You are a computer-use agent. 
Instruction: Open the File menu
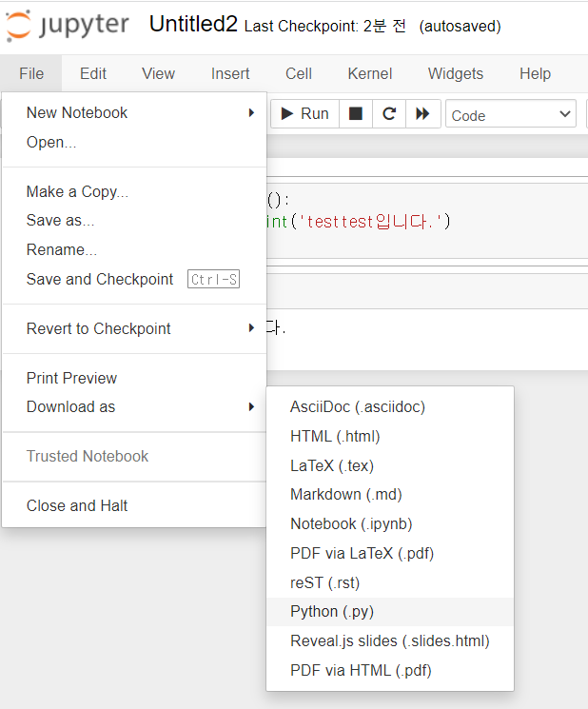click(x=31, y=73)
